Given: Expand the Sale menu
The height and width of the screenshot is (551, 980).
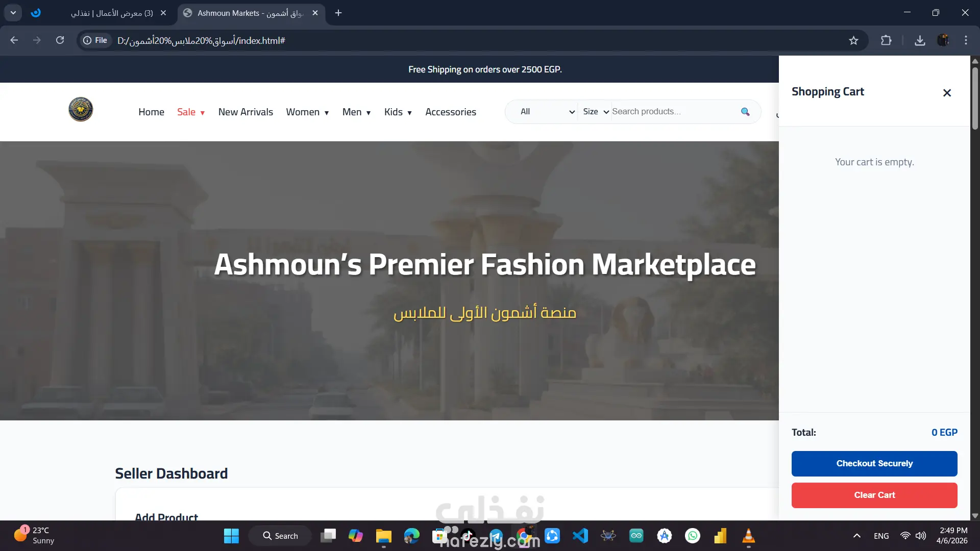Looking at the screenshot, I should tap(191, 112).
